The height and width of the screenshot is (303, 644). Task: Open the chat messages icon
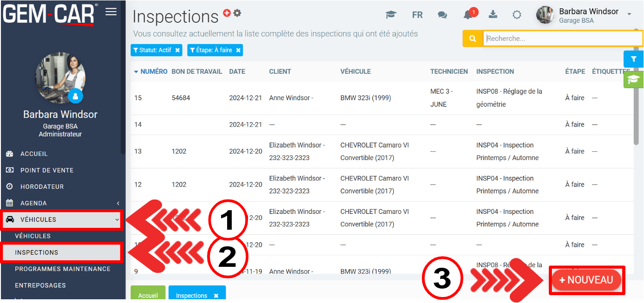[442, 15]
